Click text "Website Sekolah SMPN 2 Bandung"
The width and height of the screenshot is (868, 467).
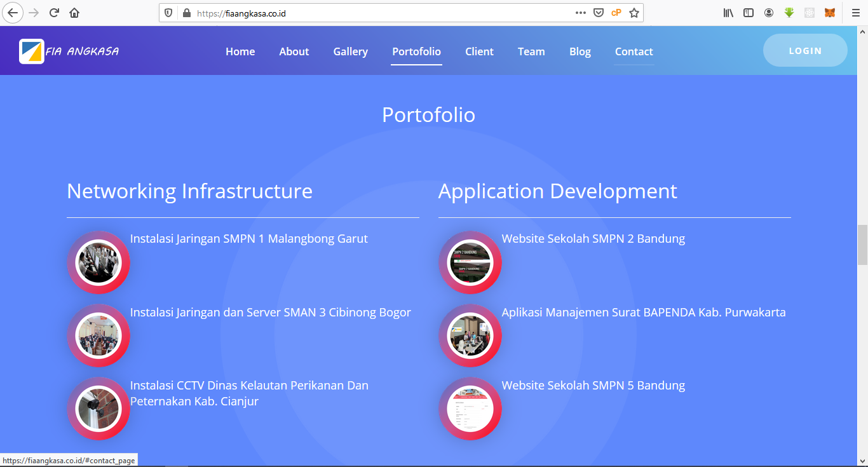[x=593, y=239]
